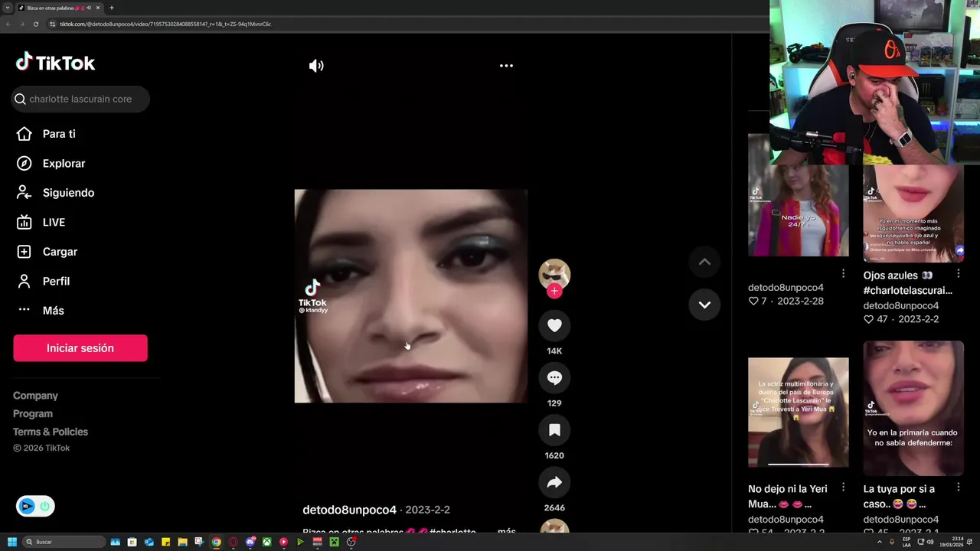Open a new browser tab
The width and height of the screenshot is (980, 551).
pyautogui.click(x=112, y=8)
